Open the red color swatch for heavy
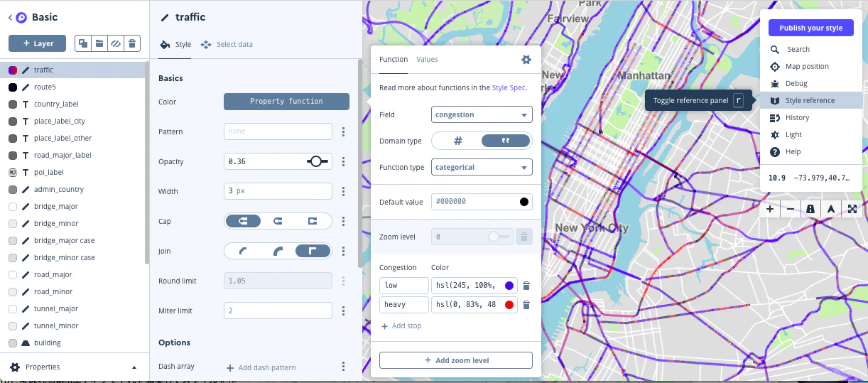Screen dimensions: 868x383 [x=509, y=305]
